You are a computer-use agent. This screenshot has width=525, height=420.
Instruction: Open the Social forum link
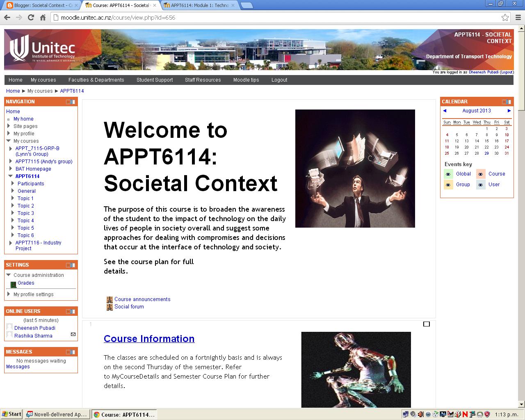click(129, 307)
